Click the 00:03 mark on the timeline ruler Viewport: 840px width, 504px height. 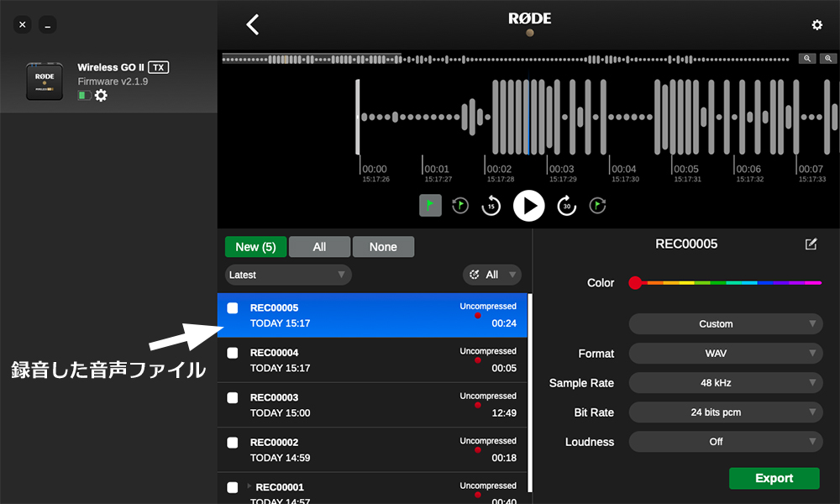pos(561,169)
